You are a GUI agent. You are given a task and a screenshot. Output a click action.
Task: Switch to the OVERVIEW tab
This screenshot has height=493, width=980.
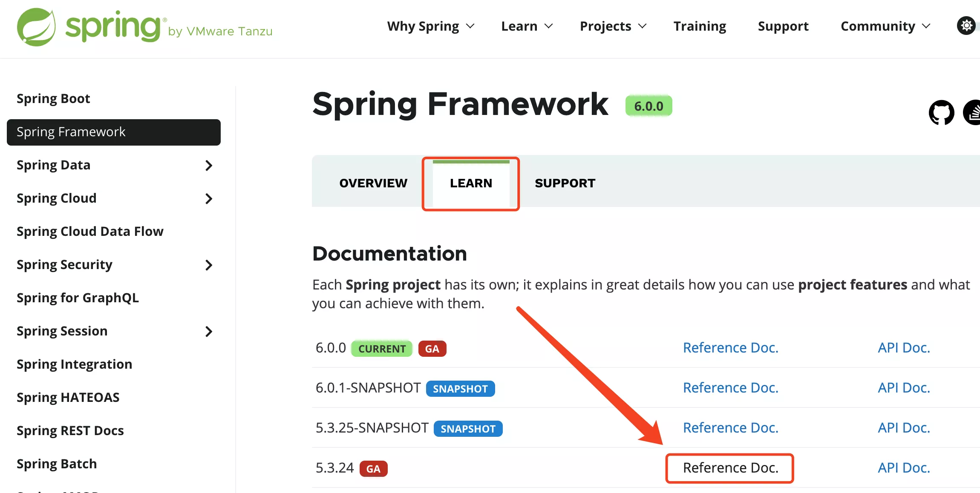373,183
